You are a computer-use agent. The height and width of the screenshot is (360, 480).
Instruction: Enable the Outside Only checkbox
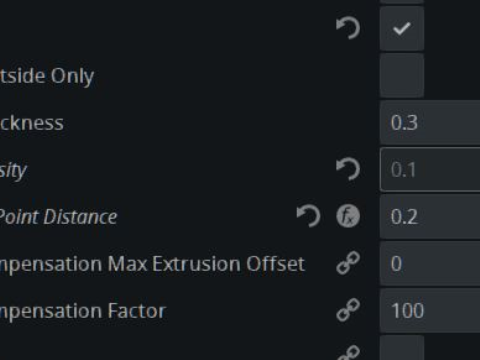tap(402, 76)
